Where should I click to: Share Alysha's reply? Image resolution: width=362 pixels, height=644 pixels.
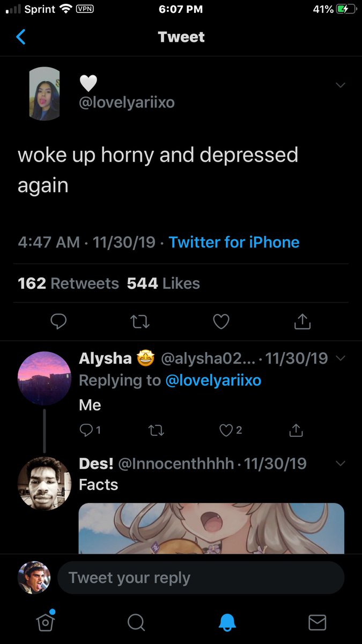[296, 430]
